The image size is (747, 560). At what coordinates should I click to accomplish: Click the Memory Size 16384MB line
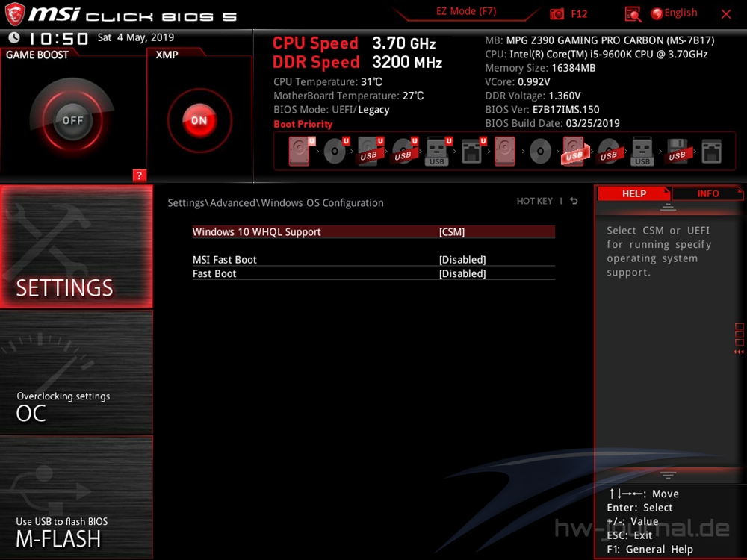pos(540,68)
